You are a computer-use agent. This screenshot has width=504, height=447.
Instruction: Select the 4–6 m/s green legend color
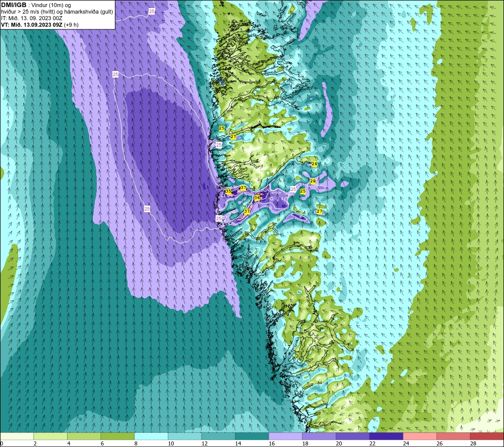pyautogui.click(x=84, y=436)
